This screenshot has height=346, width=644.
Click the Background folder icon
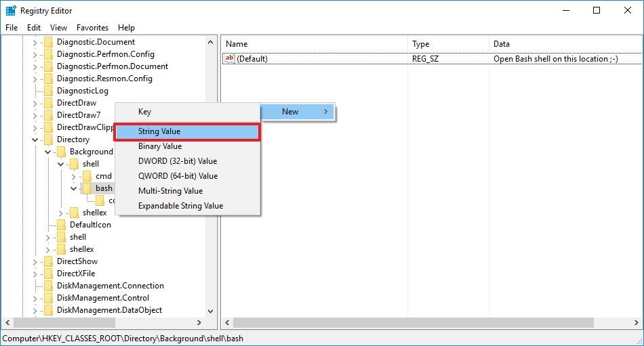click(x=61, y=152)
